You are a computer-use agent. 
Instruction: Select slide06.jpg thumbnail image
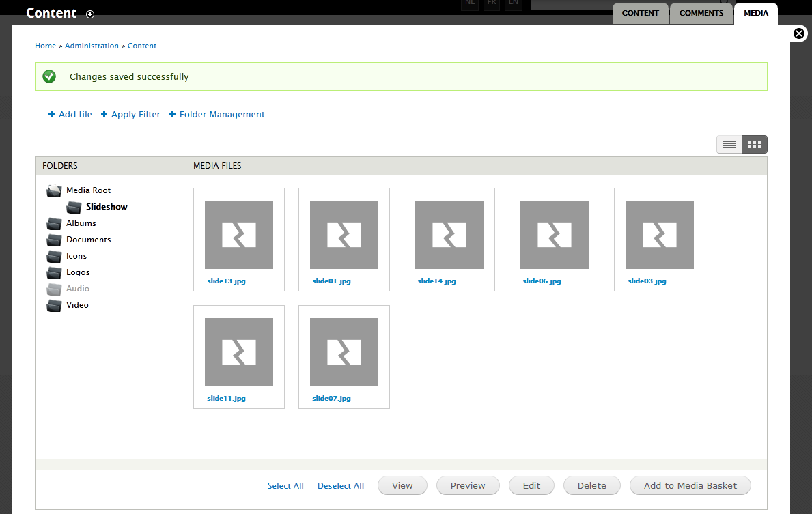554,235
